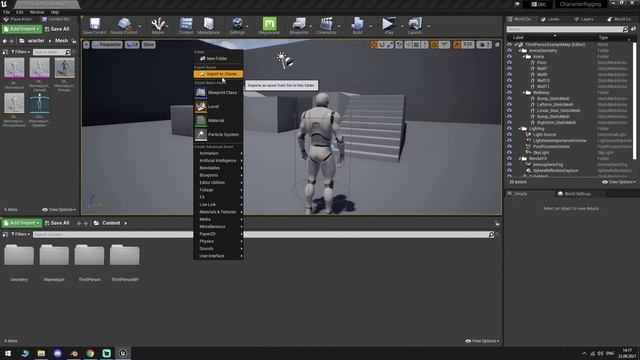Viewport: 640px width, 360px height.
Task: Toggle visibility of ArenaGeometry folder
Action: pos(509,51)
